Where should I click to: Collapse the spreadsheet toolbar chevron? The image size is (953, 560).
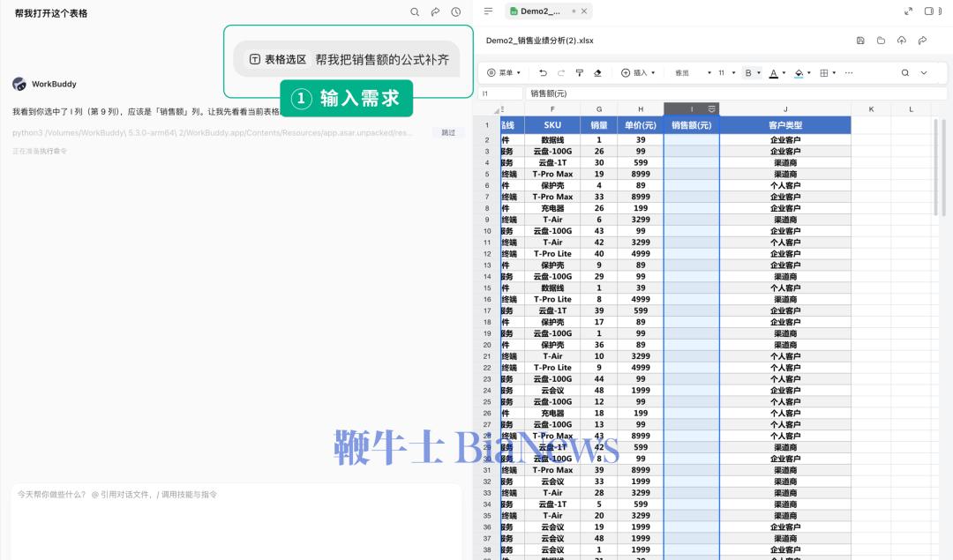pos(924,73)
